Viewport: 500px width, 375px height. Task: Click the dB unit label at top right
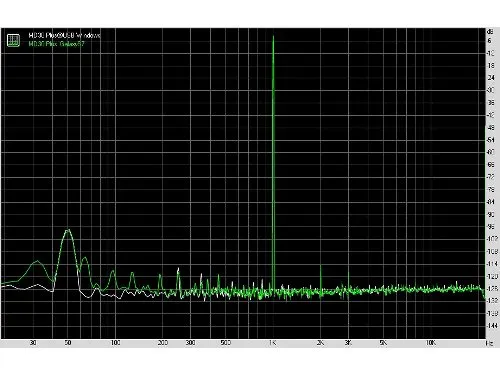(490, 32)
